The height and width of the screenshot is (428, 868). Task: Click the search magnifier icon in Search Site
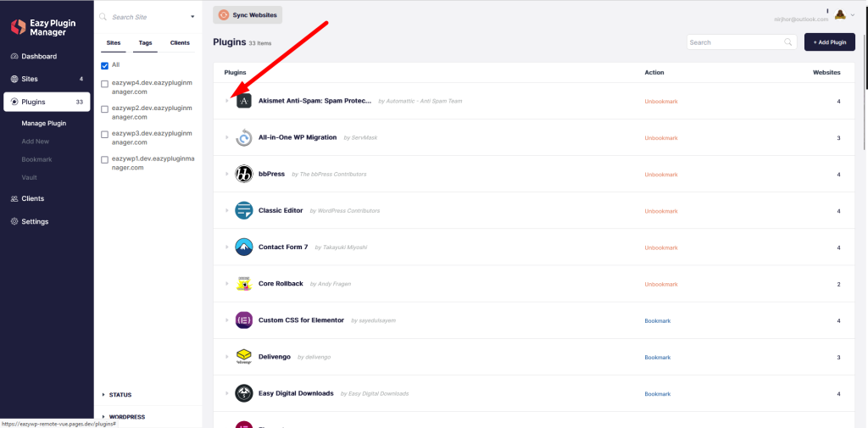click(x=103, y=17)
